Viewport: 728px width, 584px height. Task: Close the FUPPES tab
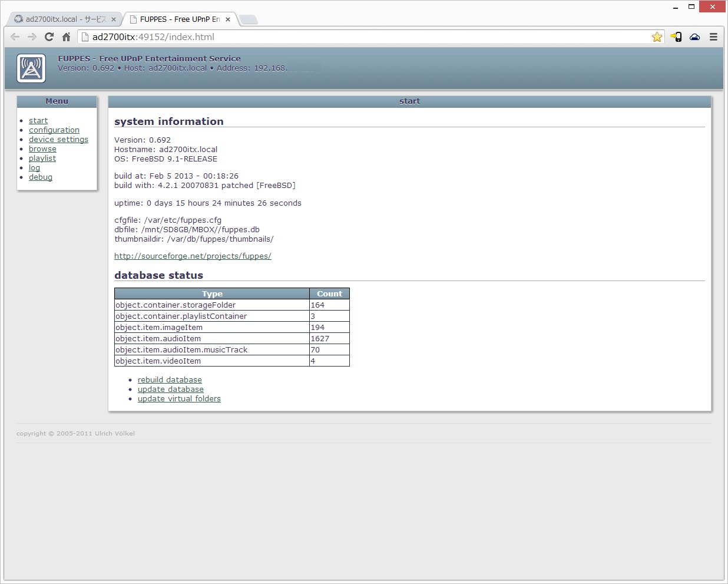point(228,19)
